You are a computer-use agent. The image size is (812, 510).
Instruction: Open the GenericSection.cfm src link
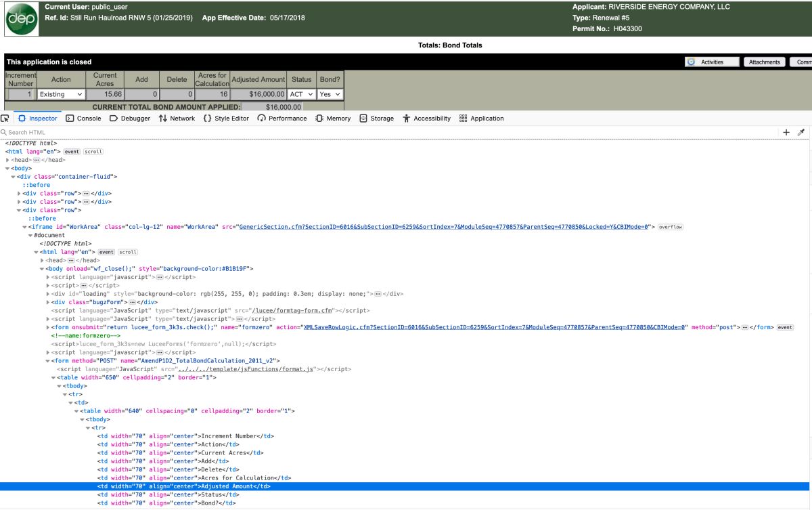[x=444, y=227]
